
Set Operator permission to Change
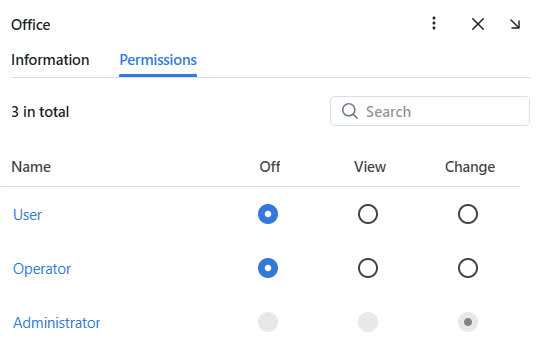tap(468, 268)
